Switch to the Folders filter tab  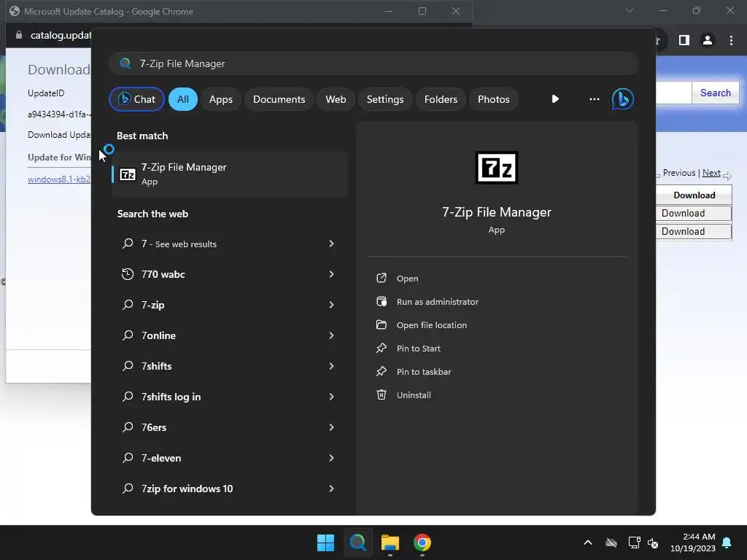[441, 99]
